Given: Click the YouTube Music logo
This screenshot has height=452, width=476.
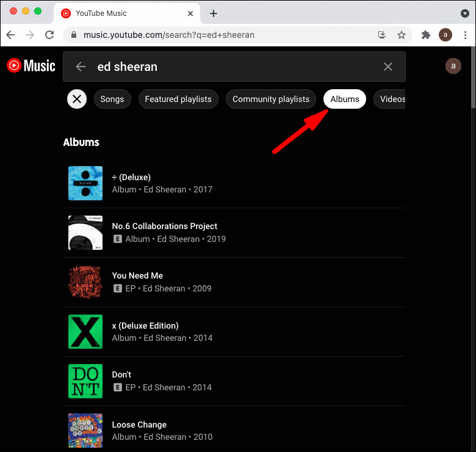Looking at the screenshot, I should click(31, 65).
